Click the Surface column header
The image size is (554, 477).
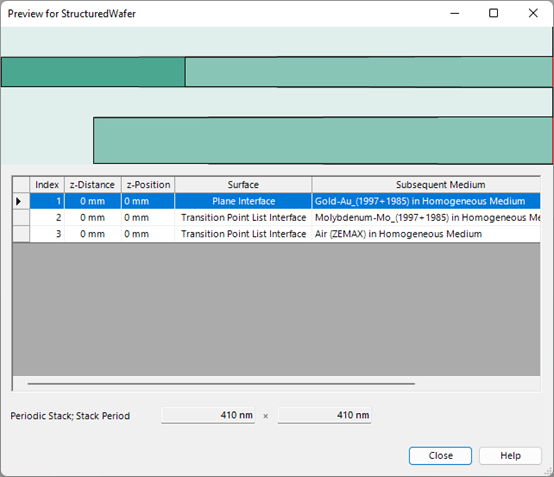243,185
